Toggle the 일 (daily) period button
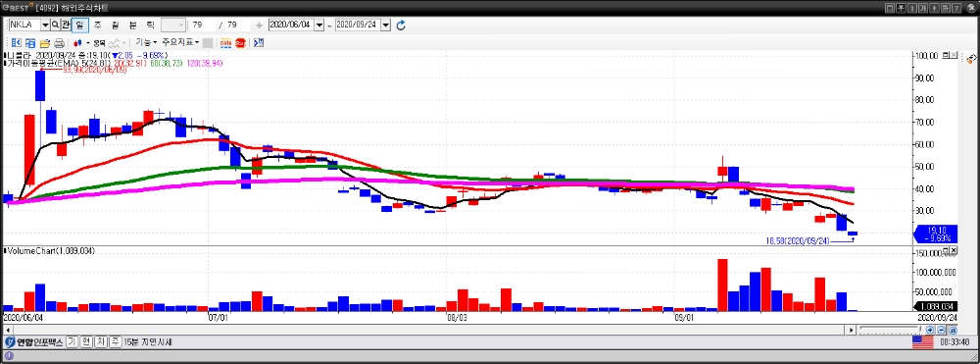Viewport: 980px width, 364px height. pos(80,25)
